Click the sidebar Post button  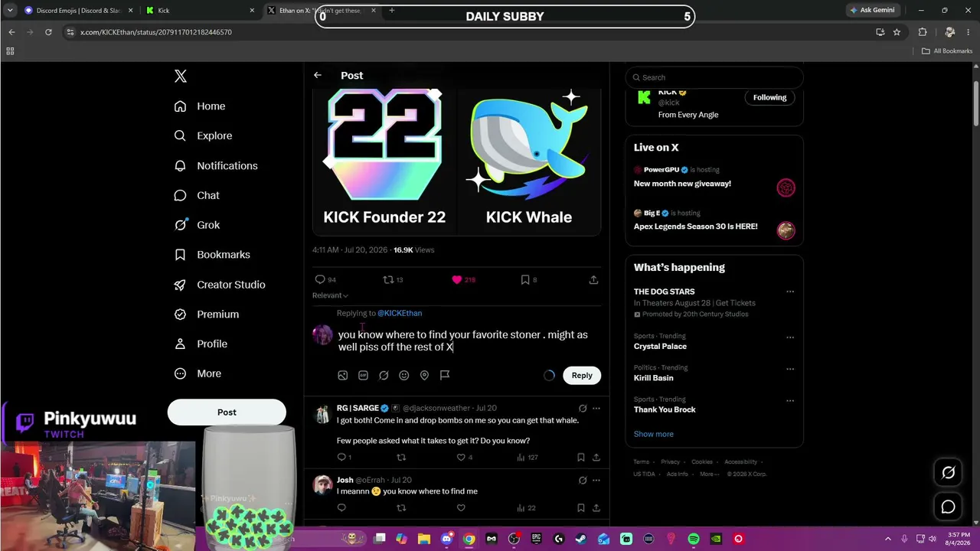[227, 412]
